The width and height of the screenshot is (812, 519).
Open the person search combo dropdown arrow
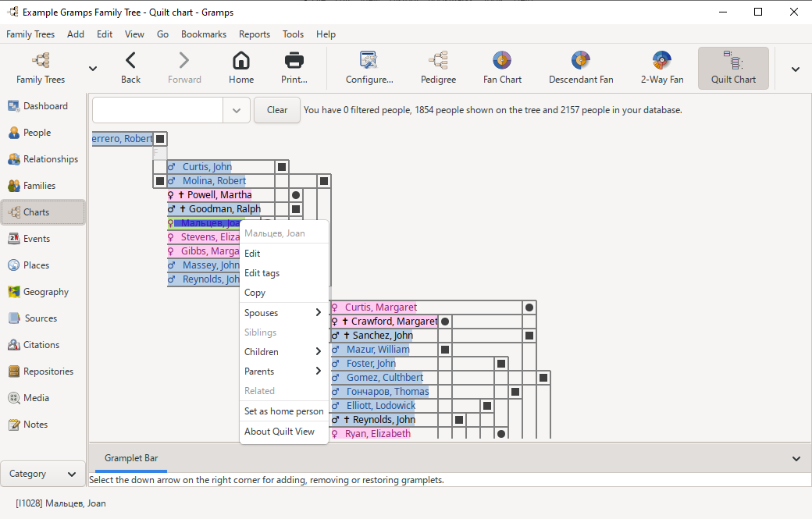(237, 110)
